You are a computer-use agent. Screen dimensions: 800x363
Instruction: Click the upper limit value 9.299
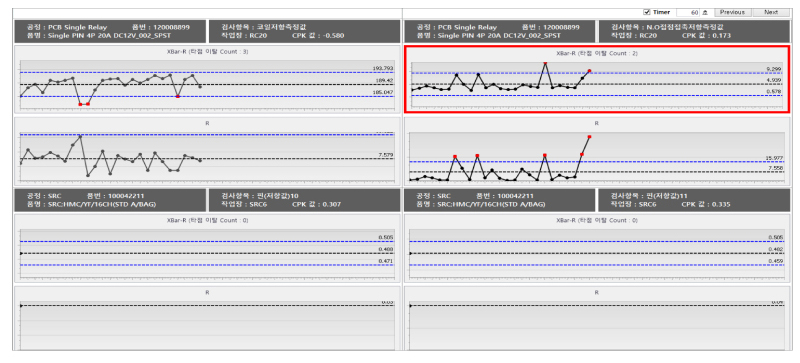point(774,68)
